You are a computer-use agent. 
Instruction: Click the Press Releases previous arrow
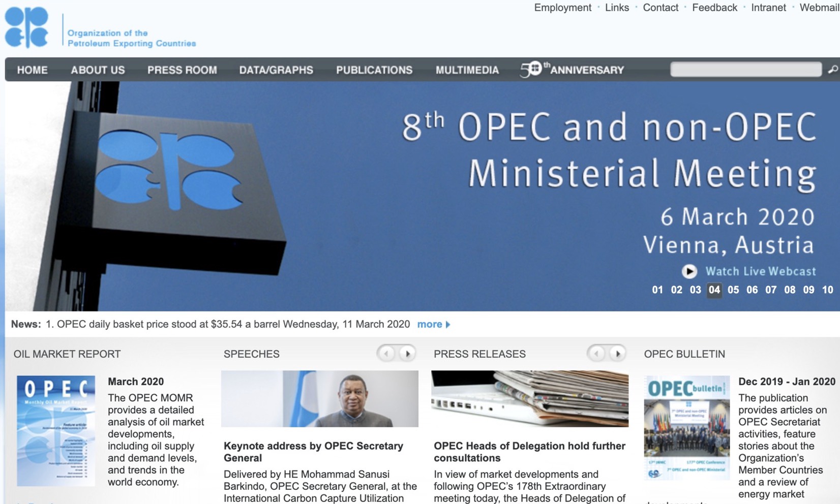[x=596, y=353]
